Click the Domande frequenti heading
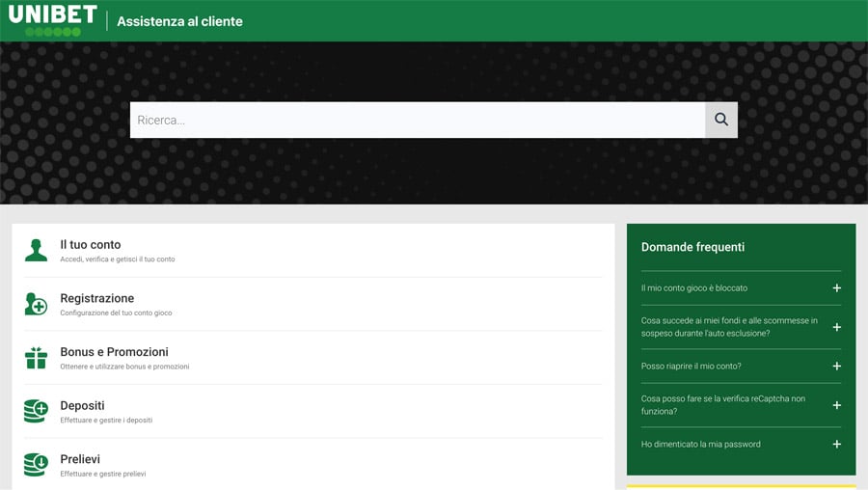Image resolution: width=868 pixels, height=490 pixels. (692, 247)
